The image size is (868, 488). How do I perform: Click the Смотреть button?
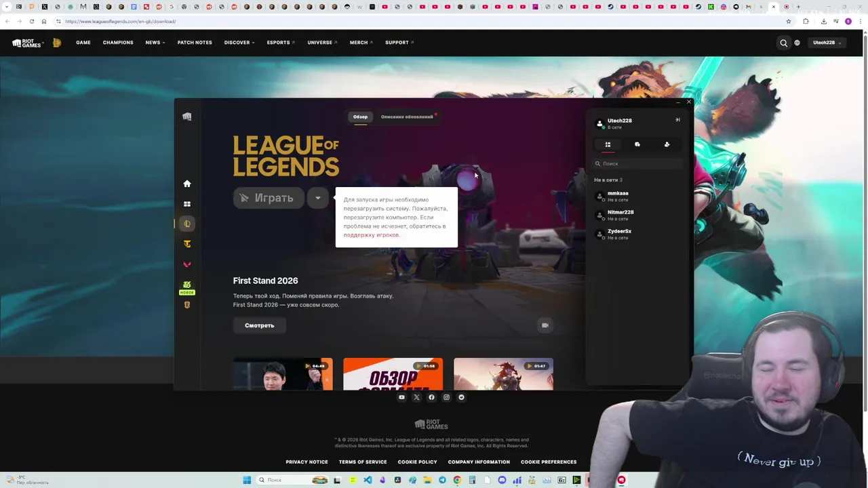pyautogui.click(x=259, y=325)
